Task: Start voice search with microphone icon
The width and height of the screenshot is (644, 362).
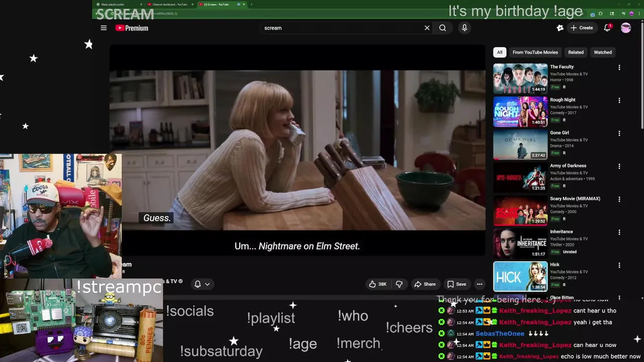Action: [x=464, y=28]
